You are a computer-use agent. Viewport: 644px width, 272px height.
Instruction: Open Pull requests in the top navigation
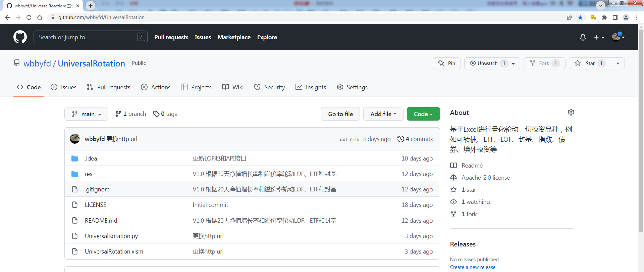[x=171, y=37]
